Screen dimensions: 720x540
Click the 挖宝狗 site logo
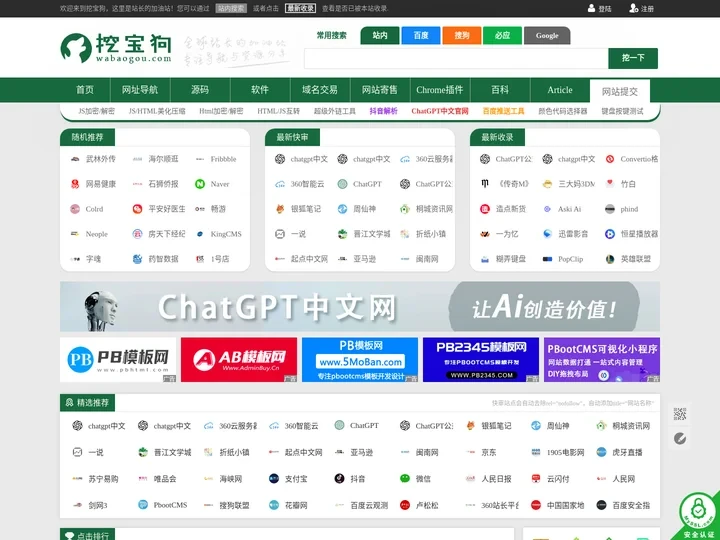(x=116, y=47)
